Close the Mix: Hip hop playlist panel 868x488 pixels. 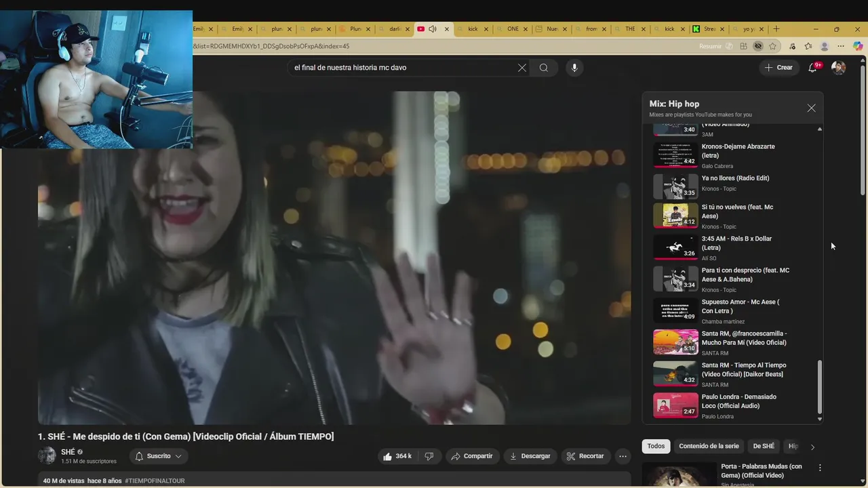pyautogui.click(x=811, y=108)
